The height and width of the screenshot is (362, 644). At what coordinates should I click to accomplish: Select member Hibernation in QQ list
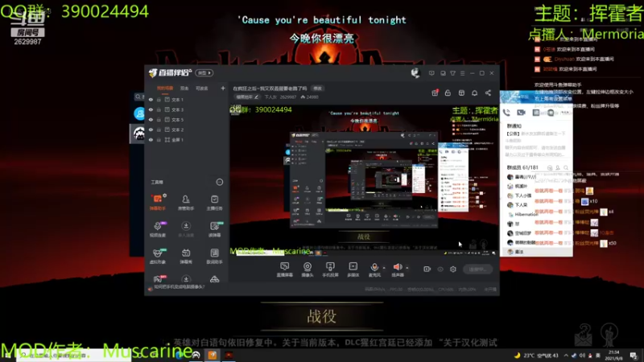pos(522,214)
